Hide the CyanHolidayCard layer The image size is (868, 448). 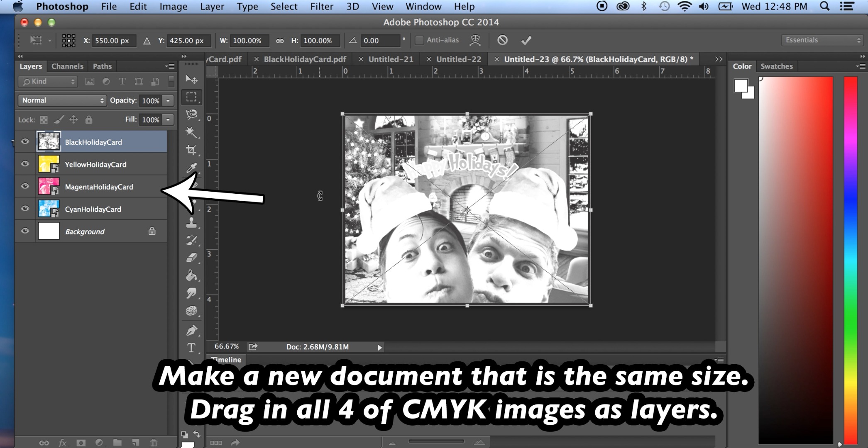24,209
